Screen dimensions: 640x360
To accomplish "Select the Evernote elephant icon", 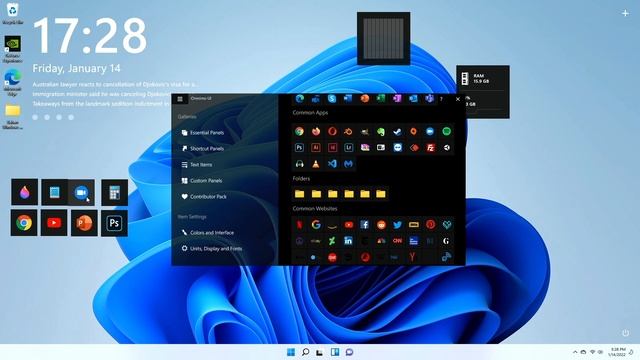I will tap(381, 131).
